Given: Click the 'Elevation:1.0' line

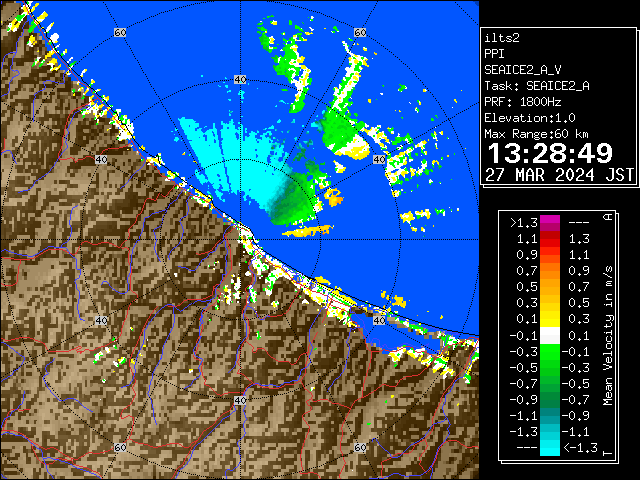Looking at the screenshot, I should 530,118.
